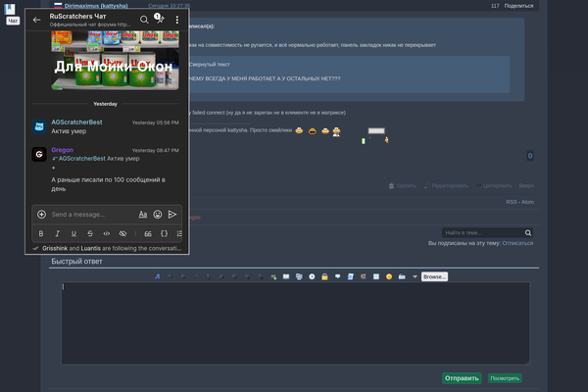Click the Найти в теме search field
Viewport: 588px width, 392px height.
[x=483, y=232]
